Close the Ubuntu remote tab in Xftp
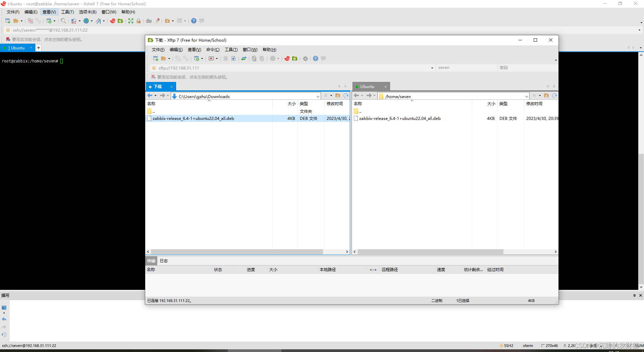 click(x=385, y=87)
